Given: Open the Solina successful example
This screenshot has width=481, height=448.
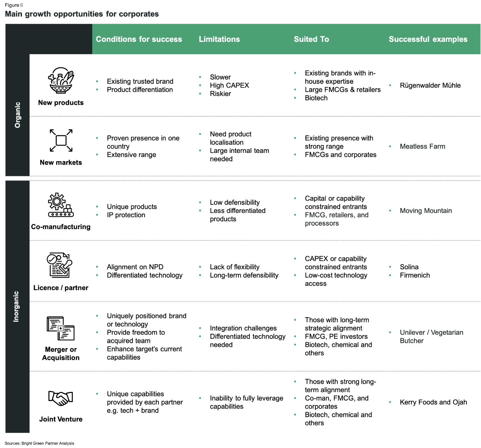Looking at the screenshot, I should [x=409, y=267].
